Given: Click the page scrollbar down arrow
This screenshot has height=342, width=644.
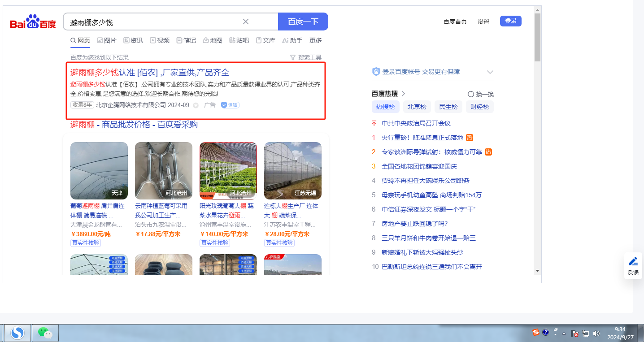Looking at the screenshot, I should (537, 270).
